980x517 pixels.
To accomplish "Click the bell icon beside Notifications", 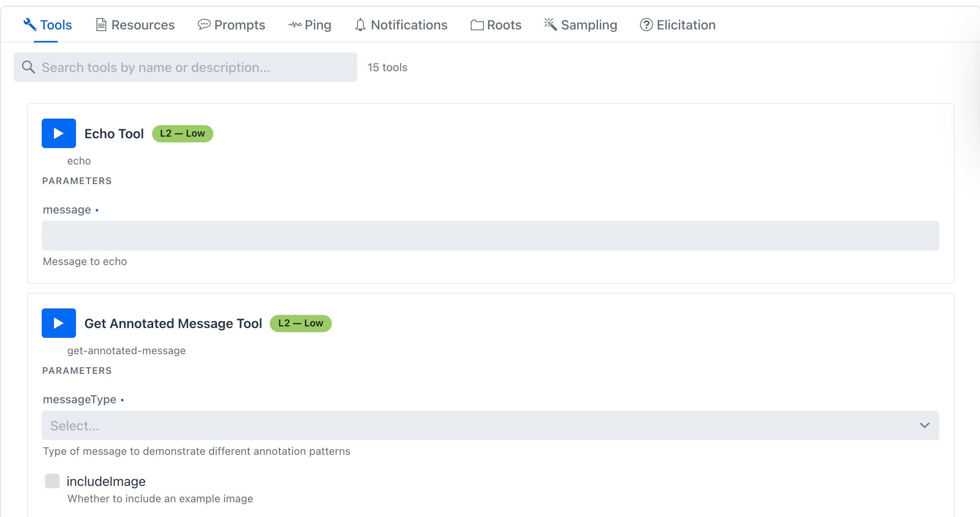I will tap(360, 25).
